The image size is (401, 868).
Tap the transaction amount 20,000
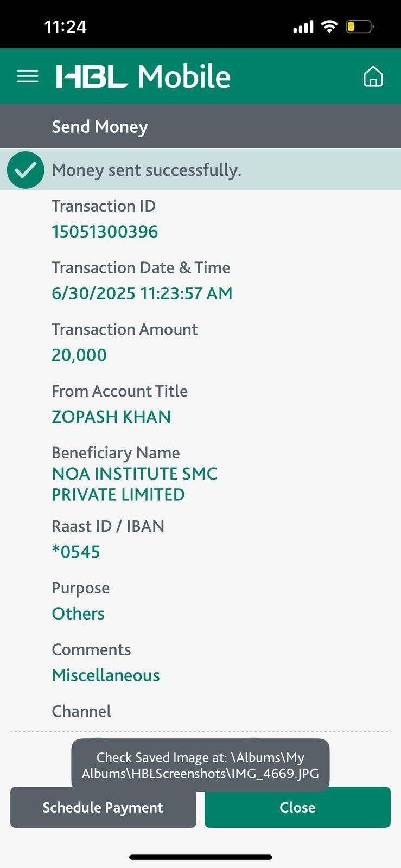(79, 355)
